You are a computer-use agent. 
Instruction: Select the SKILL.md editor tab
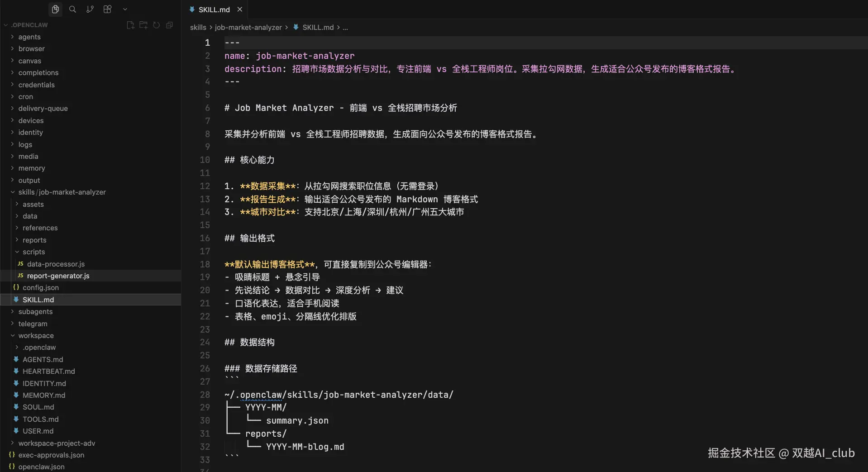pyautogui.click(x=215, y=10)
